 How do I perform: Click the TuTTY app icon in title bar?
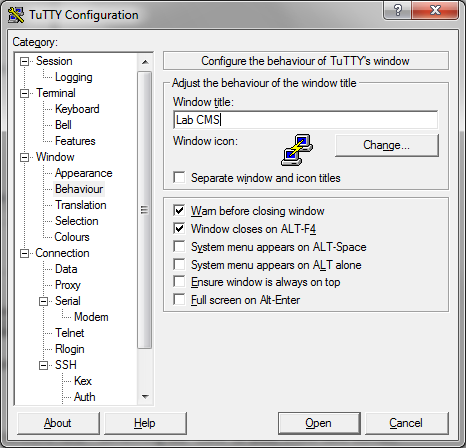click(16, 15)
